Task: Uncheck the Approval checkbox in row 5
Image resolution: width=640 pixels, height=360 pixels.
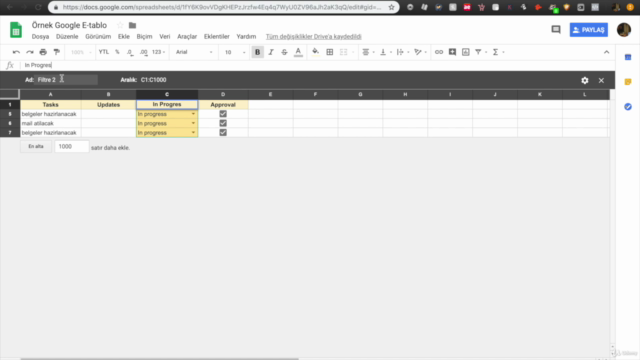Action: [223, 114]
